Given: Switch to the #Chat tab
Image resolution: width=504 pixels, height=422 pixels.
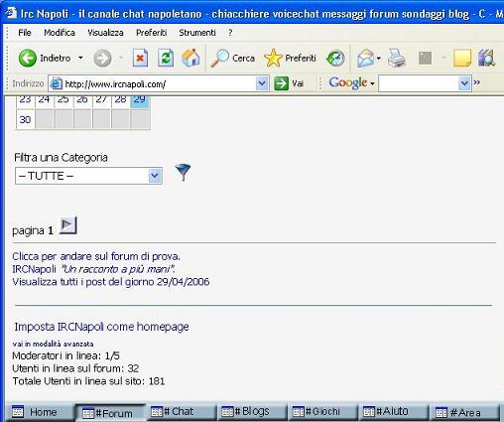Looking at the screenshot, I should coord(181,412).
